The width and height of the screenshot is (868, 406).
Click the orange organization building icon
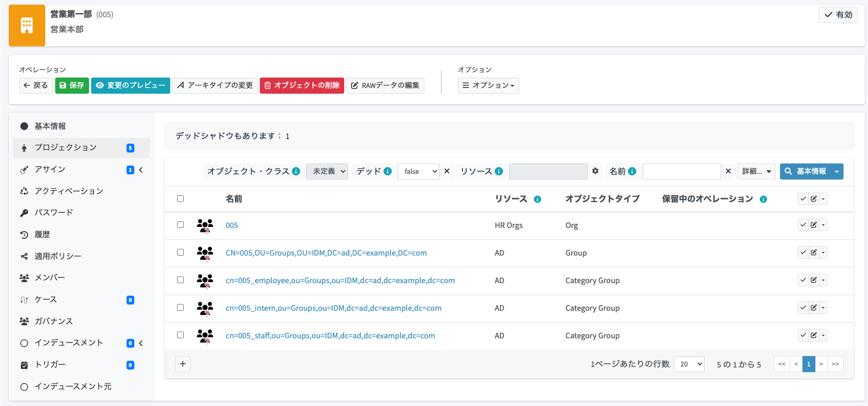(x=27, y=26)
